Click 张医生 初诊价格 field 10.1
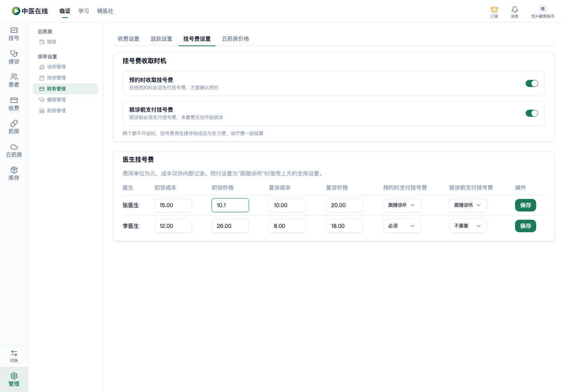Viewport: 564px width, 392px height. (x=230, y=205)
